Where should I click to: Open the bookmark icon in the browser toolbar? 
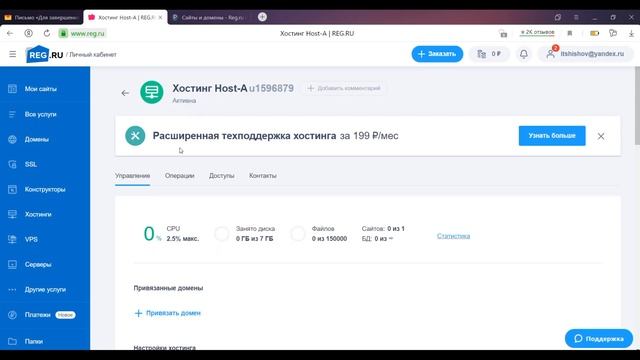point(570,33)
